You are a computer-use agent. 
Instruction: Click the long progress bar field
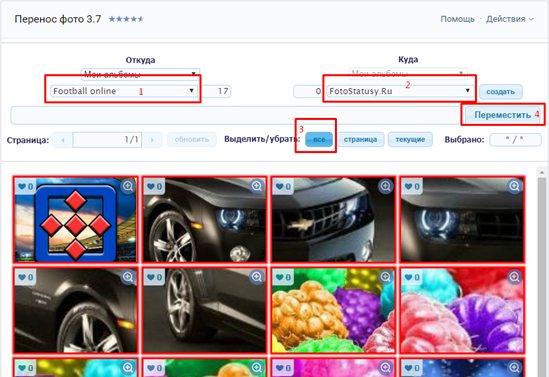click(x=236, y=116)
